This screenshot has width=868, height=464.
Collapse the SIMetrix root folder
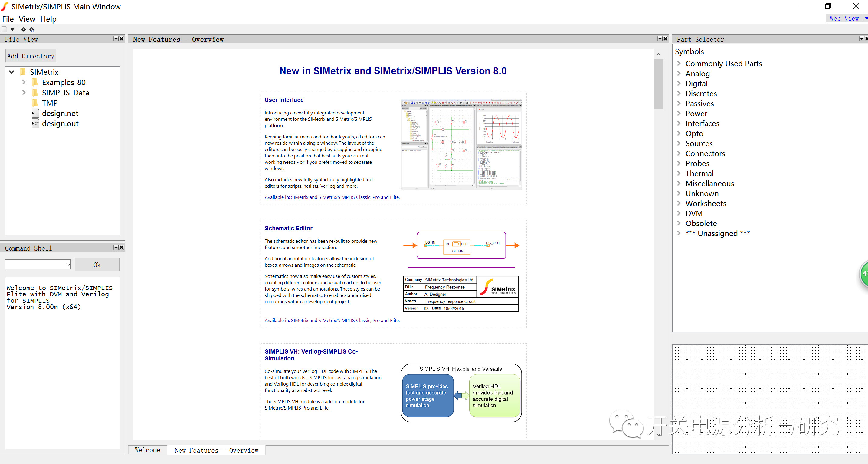point(12,72)
